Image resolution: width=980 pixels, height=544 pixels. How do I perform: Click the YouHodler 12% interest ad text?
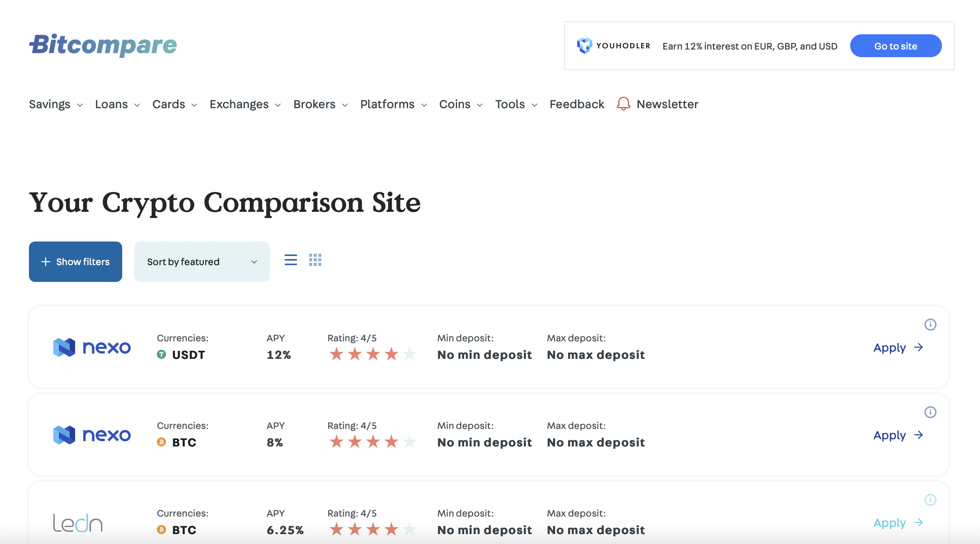[x=750, y=46]
